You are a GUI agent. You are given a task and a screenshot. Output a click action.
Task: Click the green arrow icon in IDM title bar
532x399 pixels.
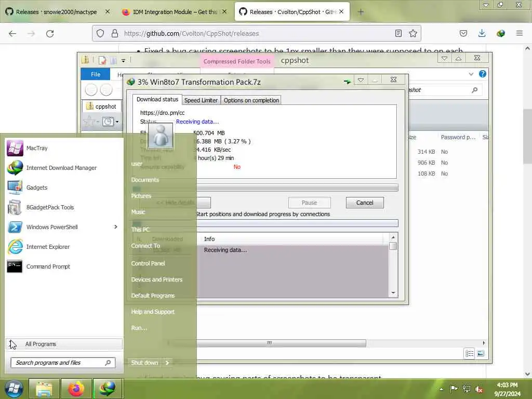pyautogui.click(x=347, y=82)
